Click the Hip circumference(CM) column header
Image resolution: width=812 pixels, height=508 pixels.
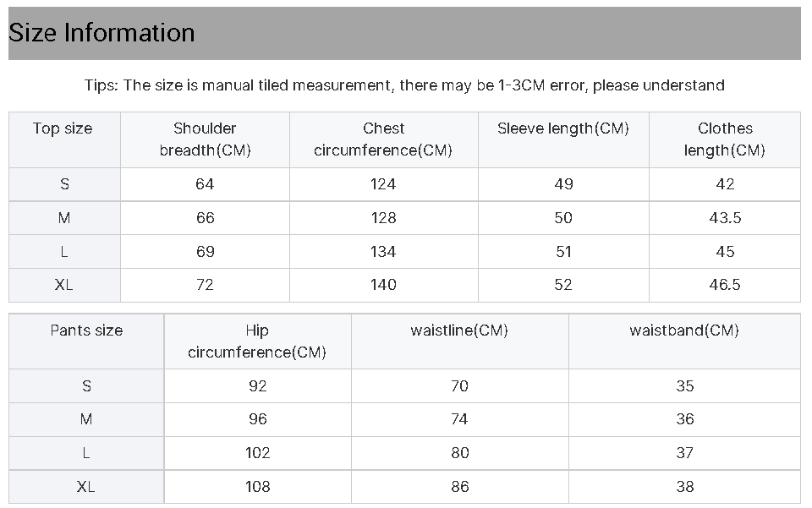coord(257,341)
